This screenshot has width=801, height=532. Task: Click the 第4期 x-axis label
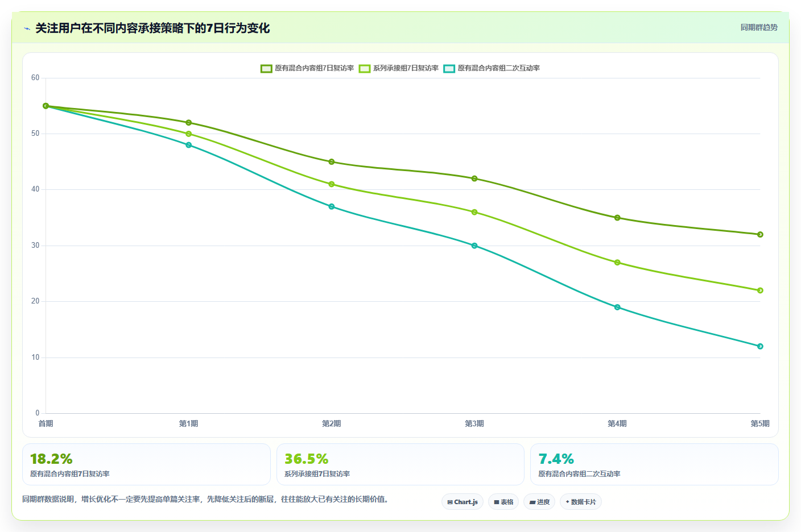click(x=617, y=423)
